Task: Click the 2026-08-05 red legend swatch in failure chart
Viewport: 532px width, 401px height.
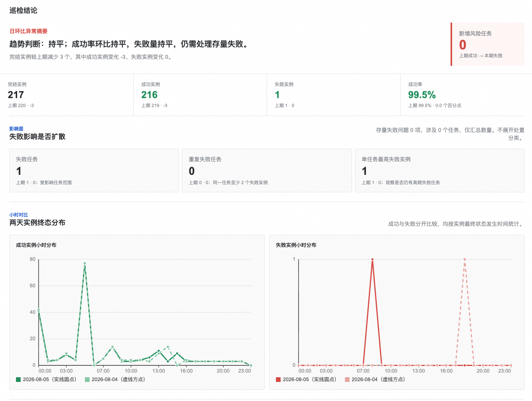Action: click(278, 380)
